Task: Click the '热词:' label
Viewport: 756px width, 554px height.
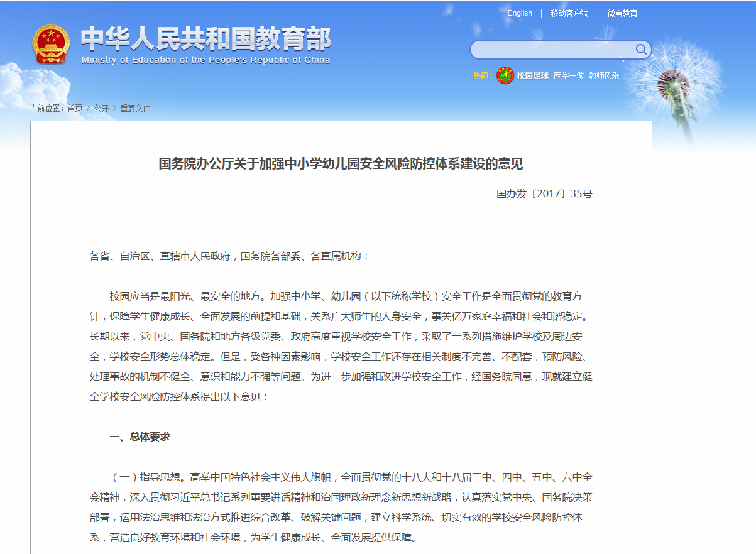Action: 482,75
